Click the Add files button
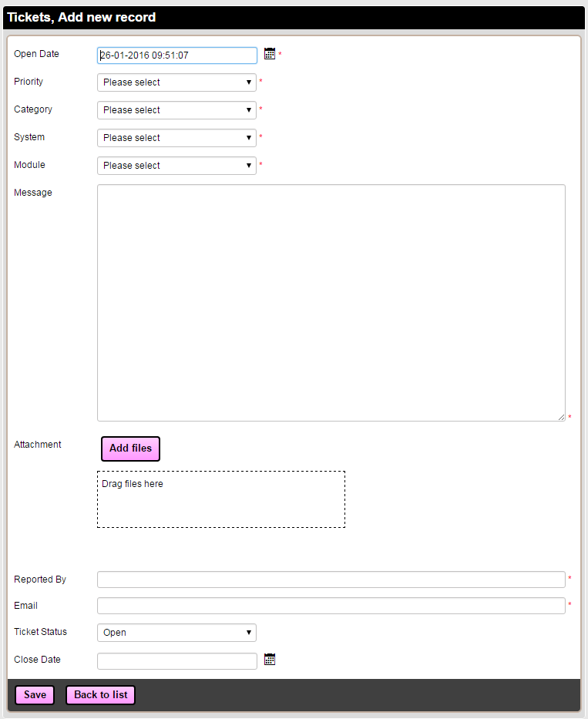The image size is (588, 719). (x=131, y=449)
